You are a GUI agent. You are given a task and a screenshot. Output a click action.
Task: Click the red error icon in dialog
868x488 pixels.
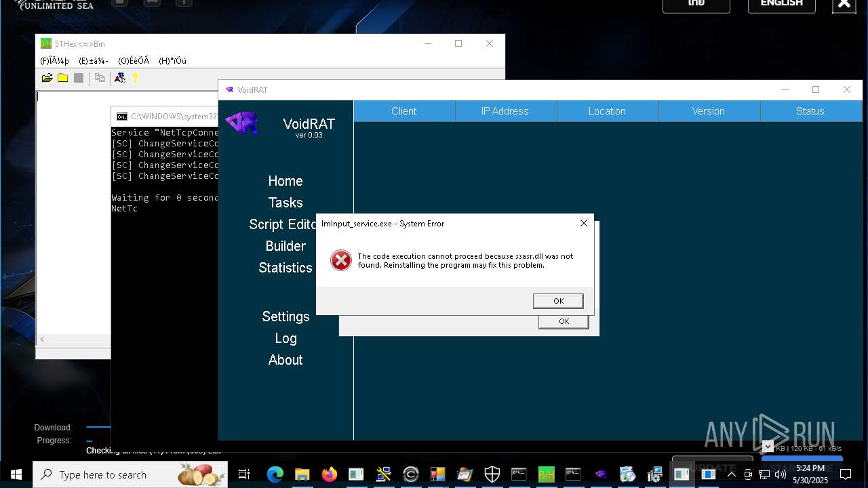pos(341,260)
